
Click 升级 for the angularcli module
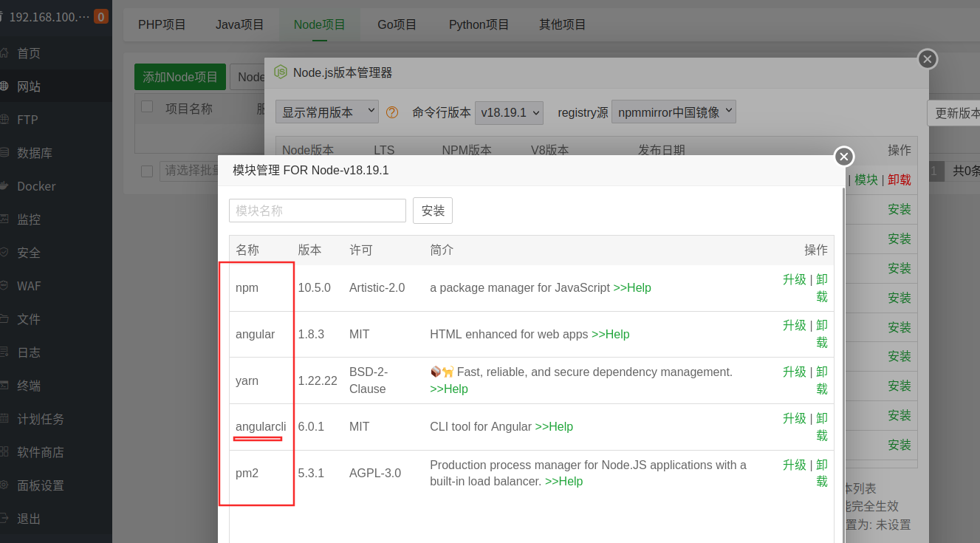click(x=795, y=418)
